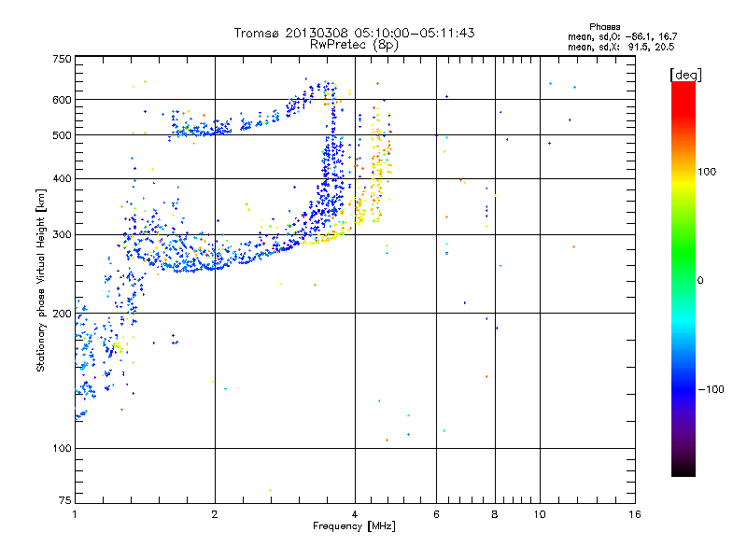Click the '750' y-axis tick label
747x560 pixels.
[62, 59]
